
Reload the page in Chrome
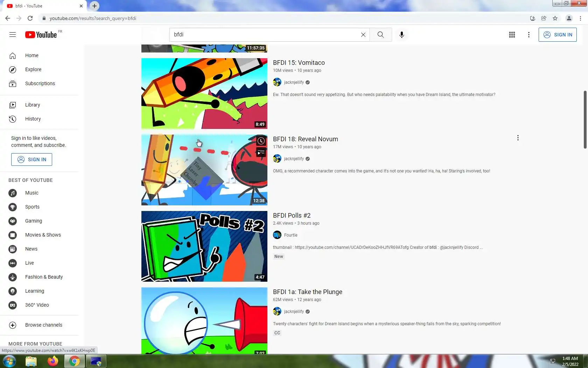(30, 18)
